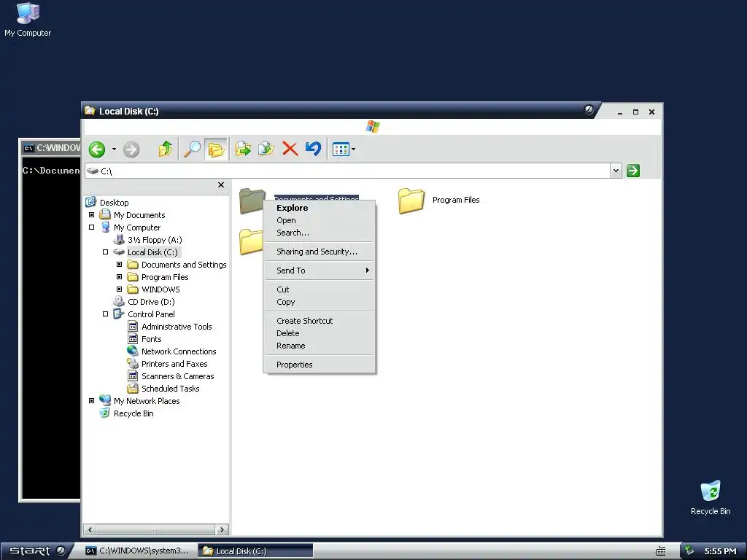Choose Cut from the context menu
Viewport: 747px width, 560px height.
pos(320,289)
